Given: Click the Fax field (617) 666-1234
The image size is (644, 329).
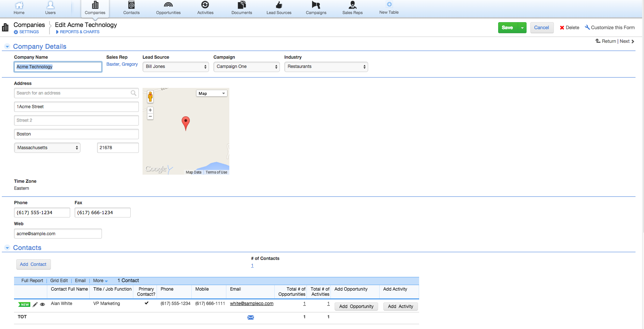Looking at the screenshot, I should (x=103, y=213).
